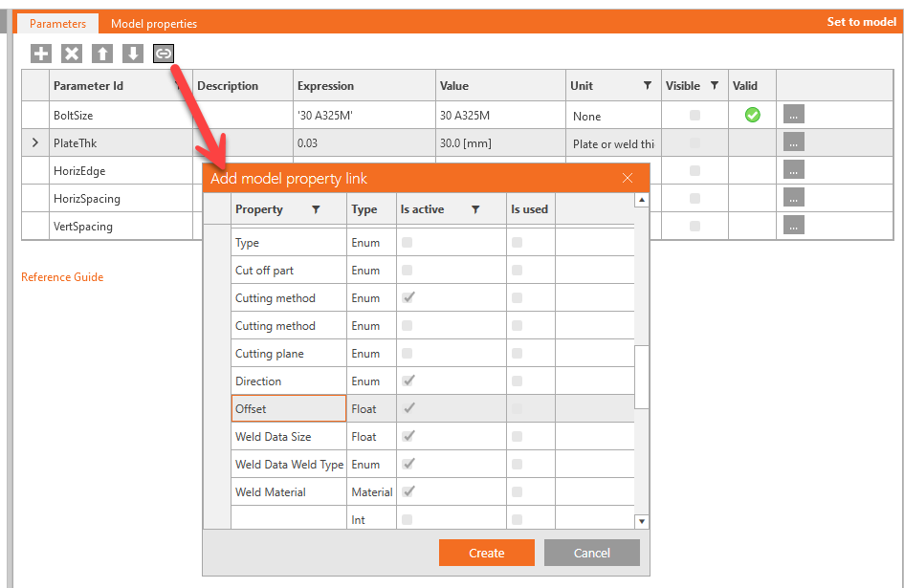Image resolution: width=904 pixels, height=588 pixels.
Task: Click the BoltSize parameter Id cell
Action: pos(121,116)
